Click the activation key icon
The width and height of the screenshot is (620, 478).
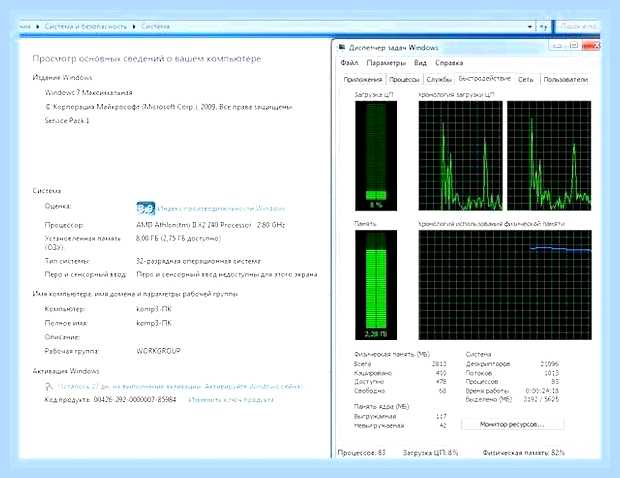click(49, 386)
